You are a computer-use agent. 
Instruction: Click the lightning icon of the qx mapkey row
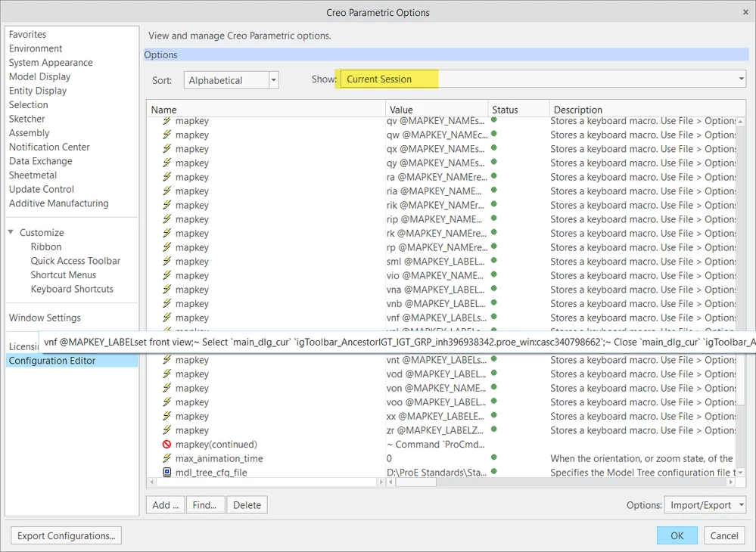[166, 148]
